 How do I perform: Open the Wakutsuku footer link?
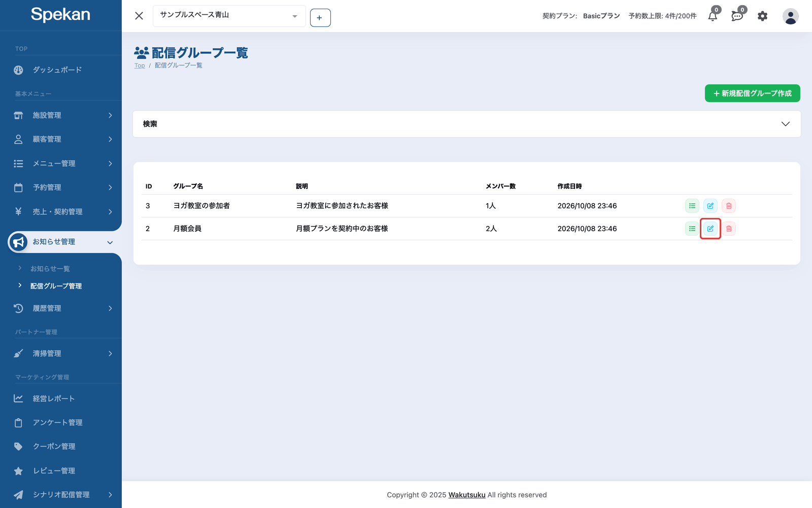(467, 495)
